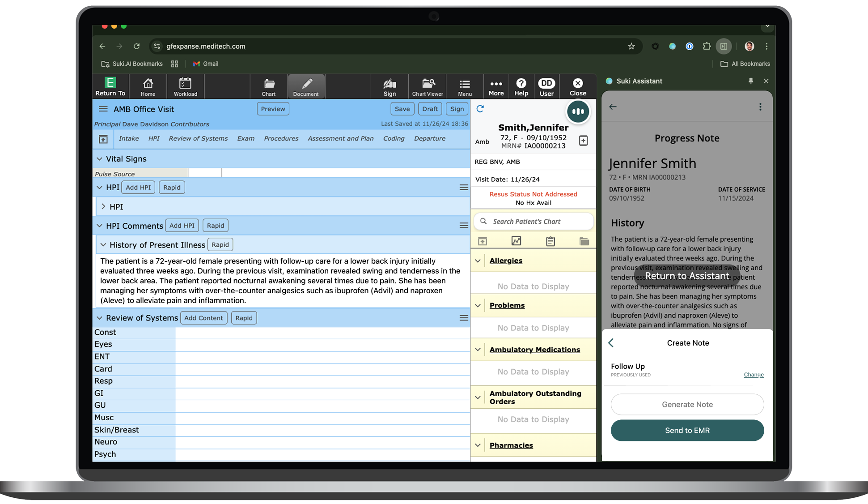Go to Assessment and Plan tab
Image resolution: width=868 pixels, height=504 pixels.
point(340,139)
